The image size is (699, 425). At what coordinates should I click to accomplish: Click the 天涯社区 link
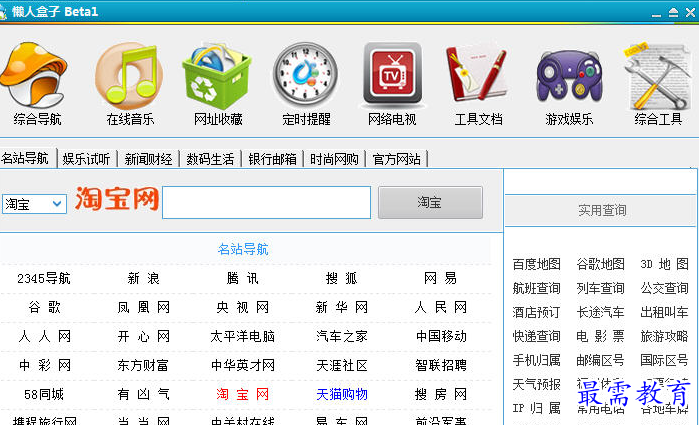[x=341, y=365]
